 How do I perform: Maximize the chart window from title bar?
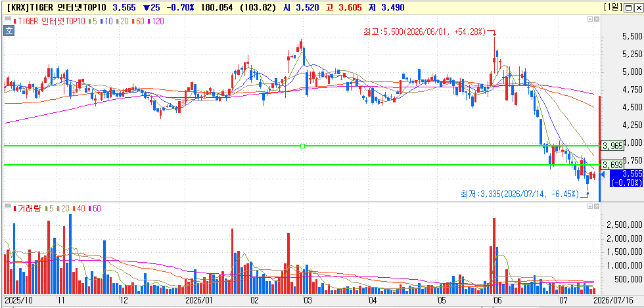point(628,7)
